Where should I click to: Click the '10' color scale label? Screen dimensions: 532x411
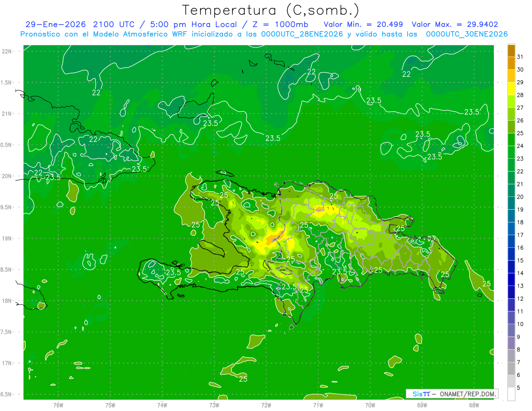(x=520, y=324)
